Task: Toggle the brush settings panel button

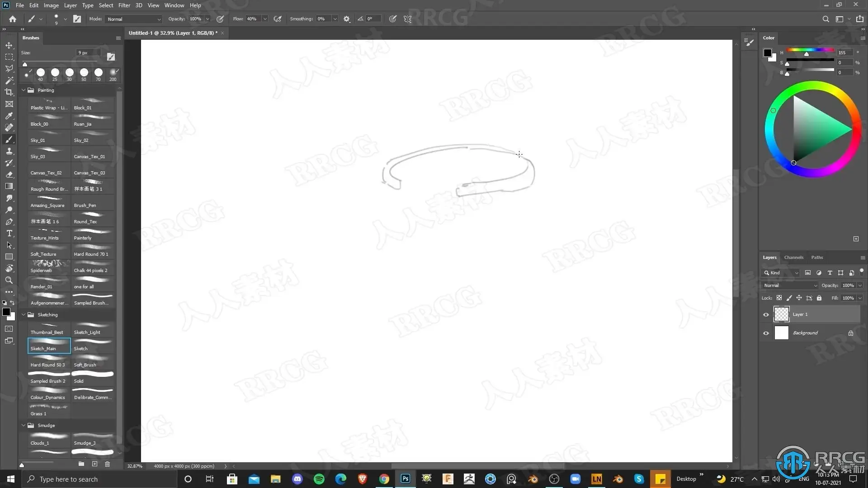Action: click(77, 19)
